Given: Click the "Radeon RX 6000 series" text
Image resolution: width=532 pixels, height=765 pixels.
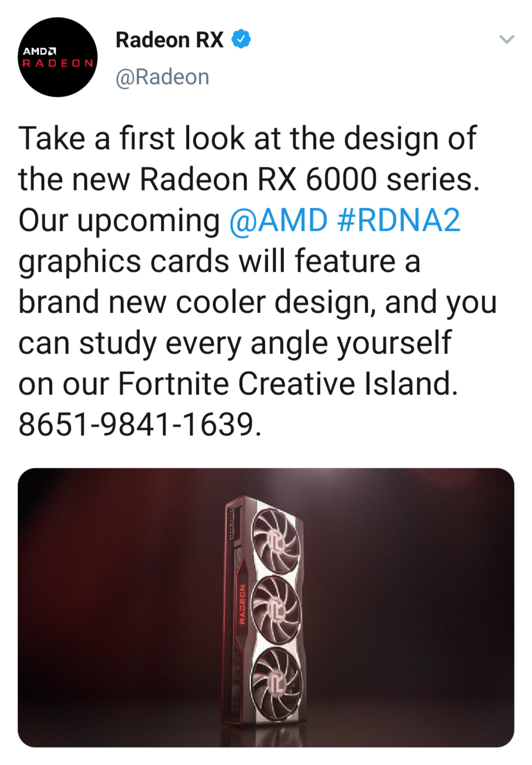Looking at the screenshot, I should point(309,180).
